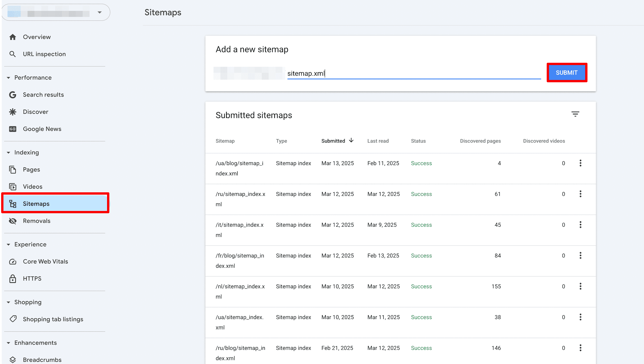Expand the property selector dropdown
Viewport: 644px width, 364px height.
coord(99,12)
